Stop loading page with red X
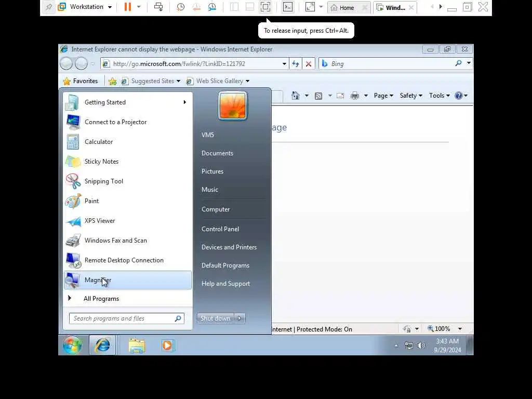532x399 pixels. (309, 64)
